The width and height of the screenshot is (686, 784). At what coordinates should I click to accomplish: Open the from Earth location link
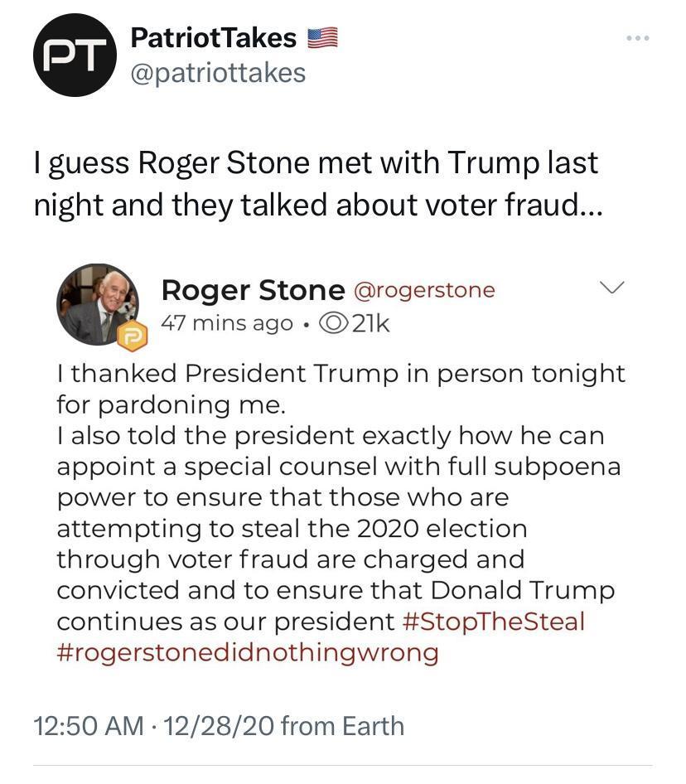tap(342, 726)
